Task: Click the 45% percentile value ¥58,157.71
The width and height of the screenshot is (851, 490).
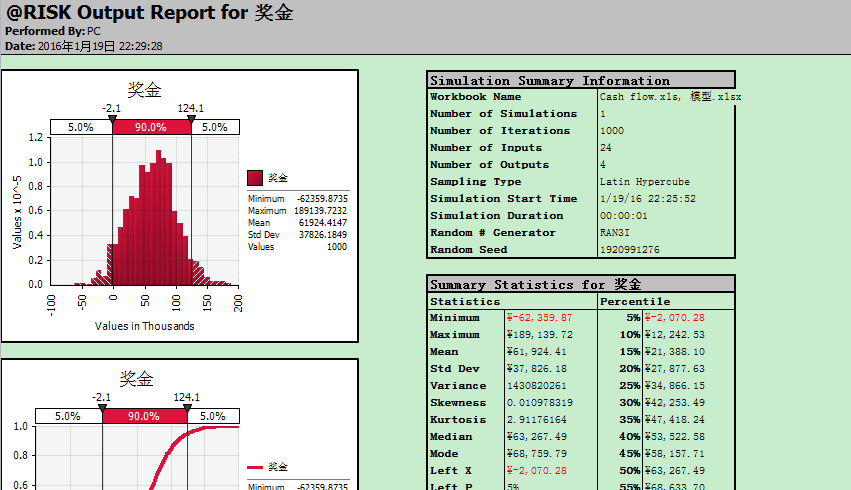Action: (x=675, y=454)
